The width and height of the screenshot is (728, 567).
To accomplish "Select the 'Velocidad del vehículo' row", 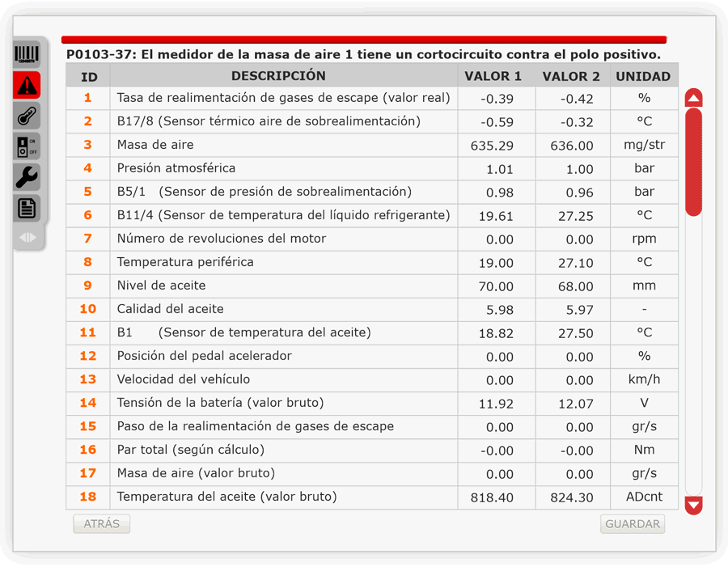I will (372, 380).
